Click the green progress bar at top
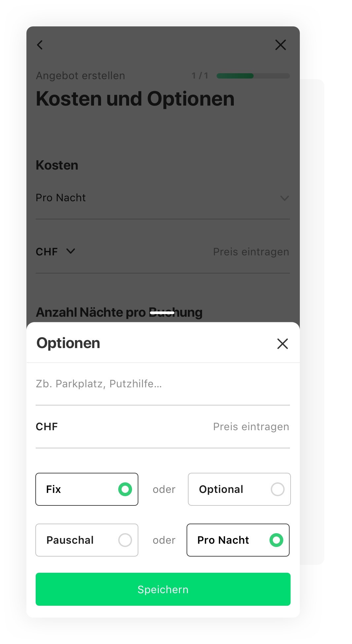The height and width of the screenshot is (644, 352). pos(253,76)
